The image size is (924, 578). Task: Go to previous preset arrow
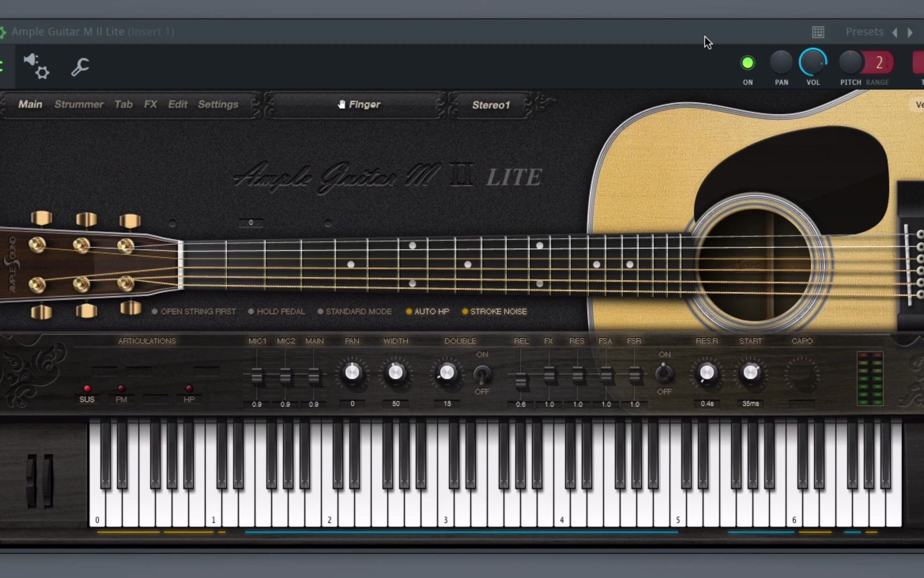[895, 32]
